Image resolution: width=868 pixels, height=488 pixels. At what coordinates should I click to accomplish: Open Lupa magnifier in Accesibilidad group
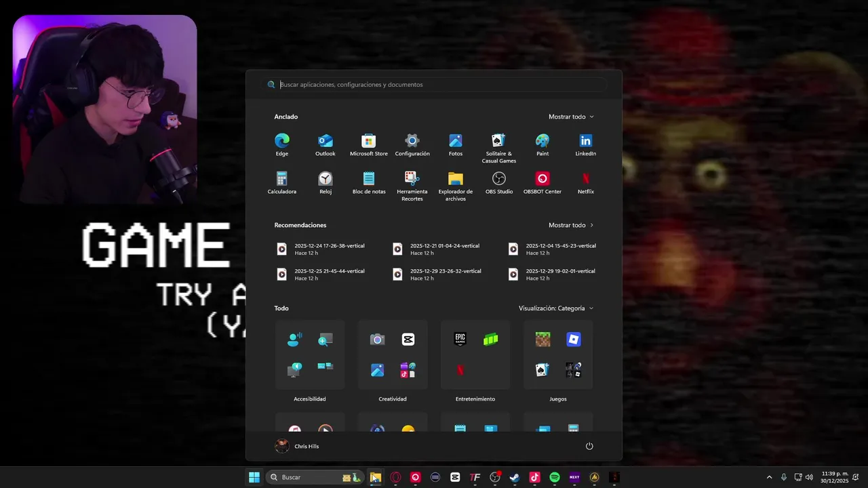tap(325, 340)
